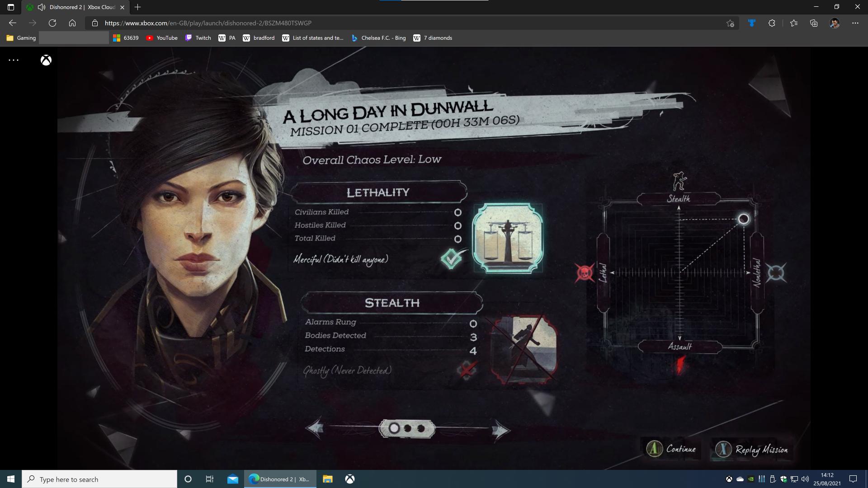Viewport: 868px width, 488px height.
Task: Open the bradford bookmark
Action: 259,38
